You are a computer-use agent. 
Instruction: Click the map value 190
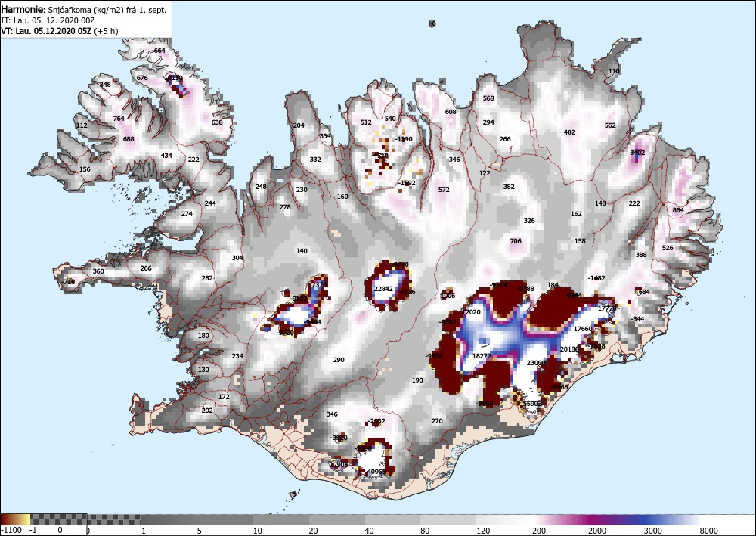417,380
